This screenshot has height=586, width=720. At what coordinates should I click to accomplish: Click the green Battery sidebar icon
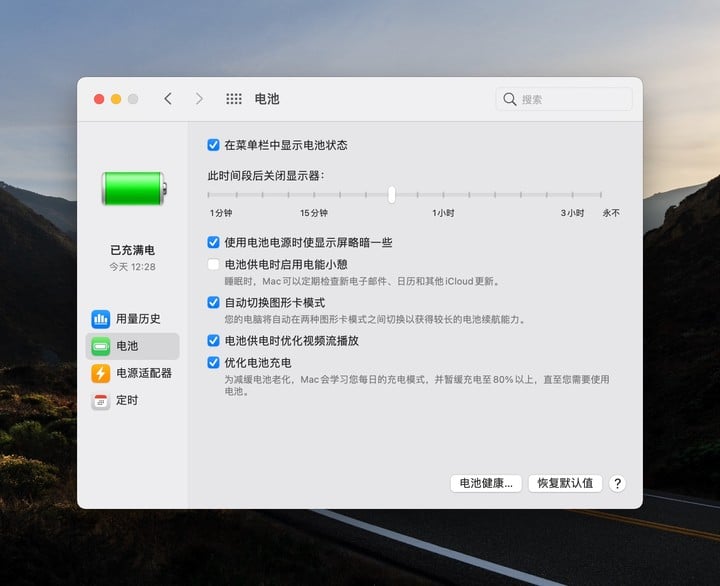101,346
